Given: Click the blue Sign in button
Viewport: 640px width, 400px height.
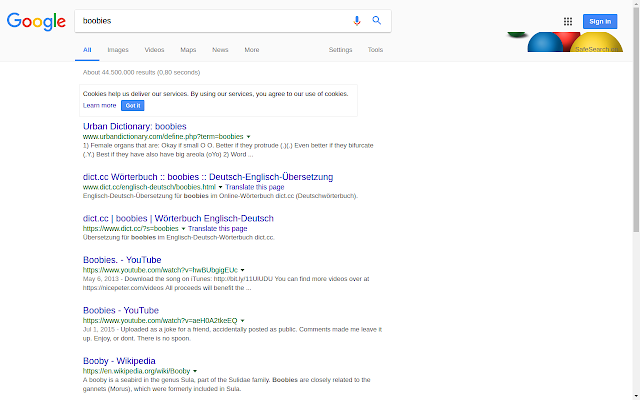Looking at the screenshot, I should click(600, 21).
